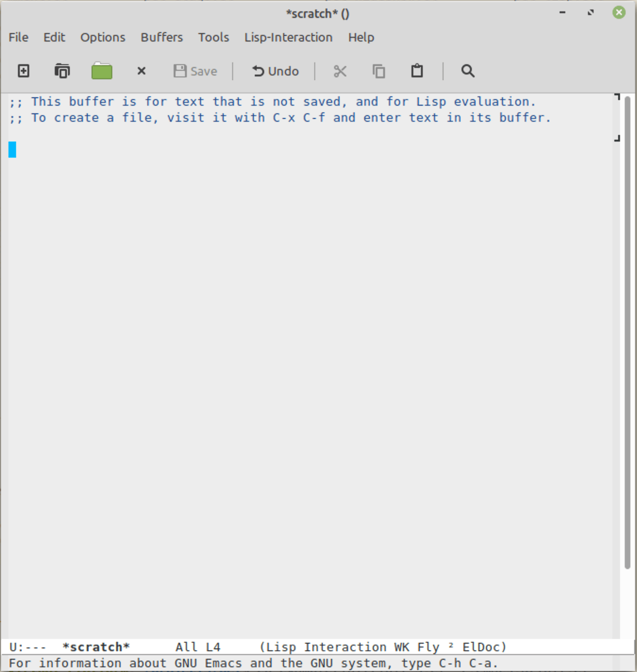Click the L4 line number indicator
The image size is (637, 672).
(x=213, y=647)
